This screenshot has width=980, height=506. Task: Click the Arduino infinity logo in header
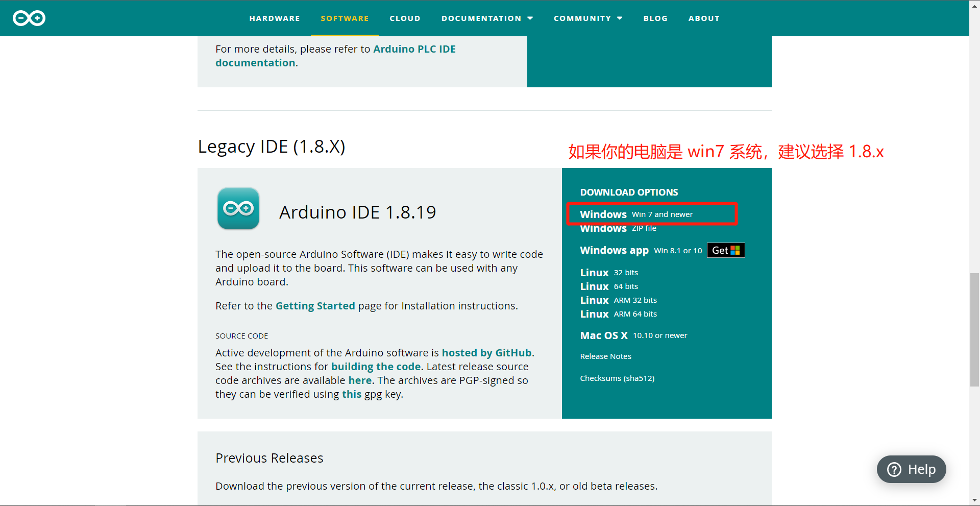(x=29, y=18)
